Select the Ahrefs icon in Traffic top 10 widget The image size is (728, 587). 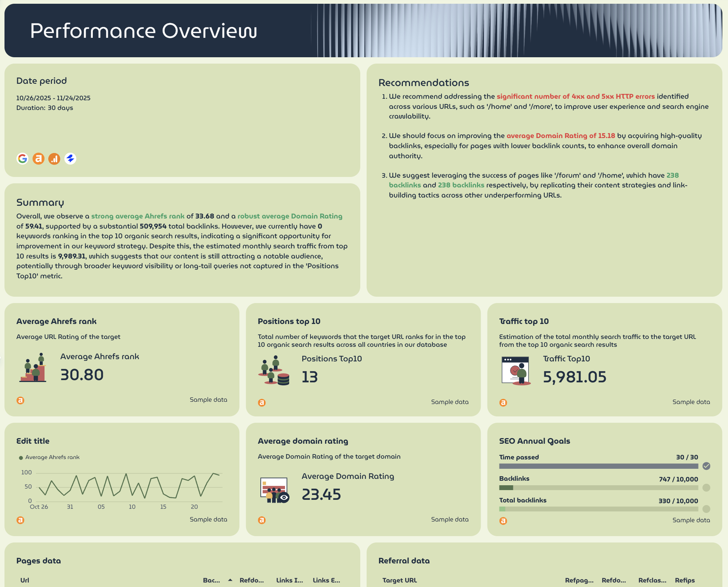coord(504,403)
